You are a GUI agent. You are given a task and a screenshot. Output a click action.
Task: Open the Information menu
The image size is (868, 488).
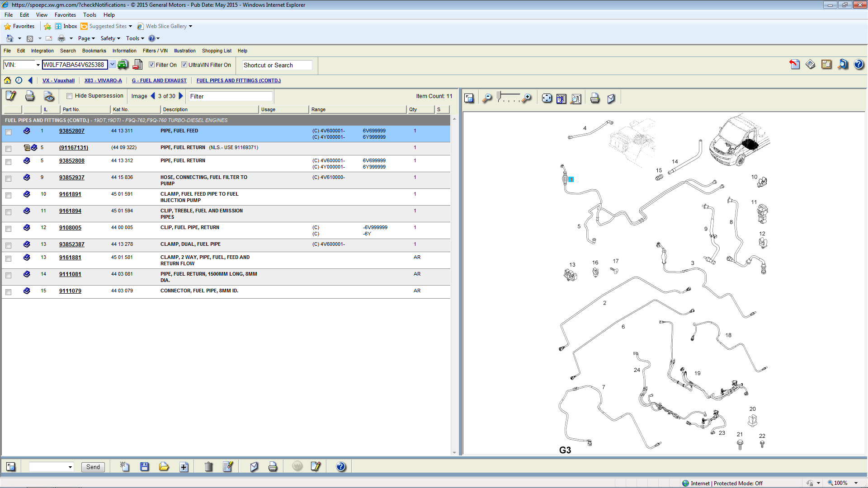click(124, 51)
